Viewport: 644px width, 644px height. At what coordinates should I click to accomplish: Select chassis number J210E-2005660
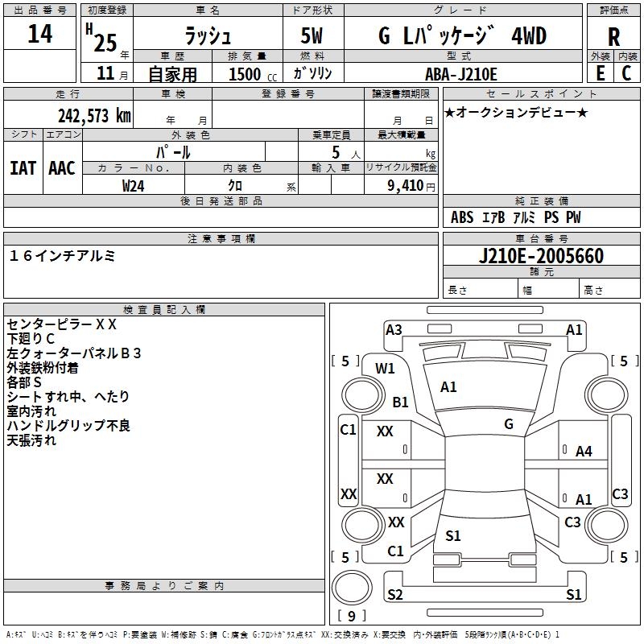tap(541, 255)
